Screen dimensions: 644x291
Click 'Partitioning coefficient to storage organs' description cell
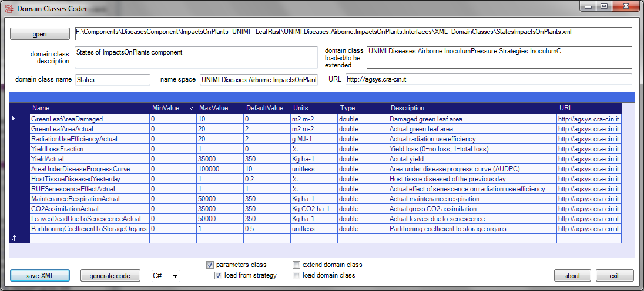tap(472, 229)
